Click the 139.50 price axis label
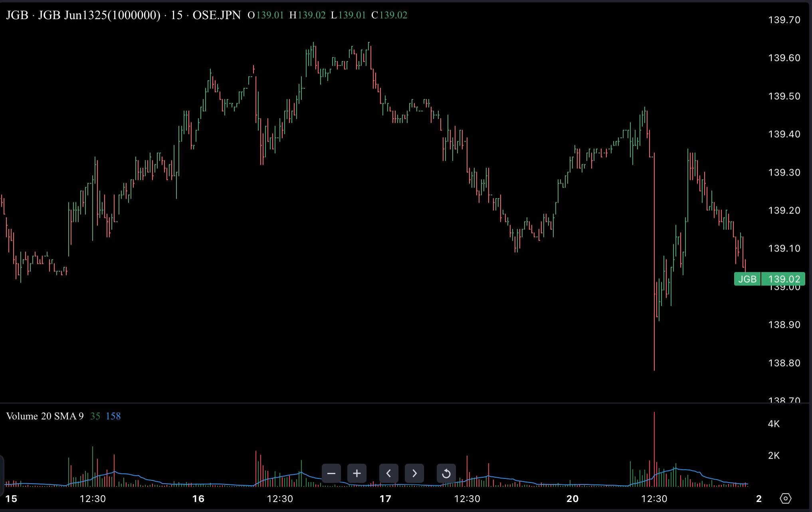812x512 pixels. point(784,96)
